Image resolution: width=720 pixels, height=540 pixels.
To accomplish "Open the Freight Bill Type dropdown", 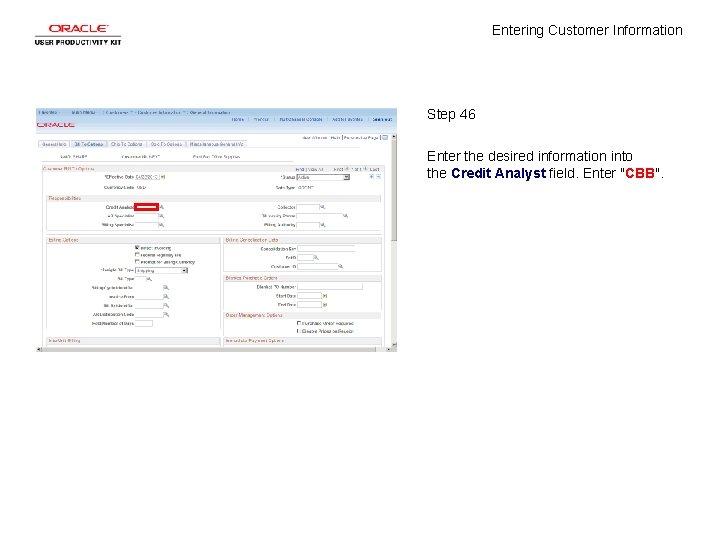I will coord(161,270).
